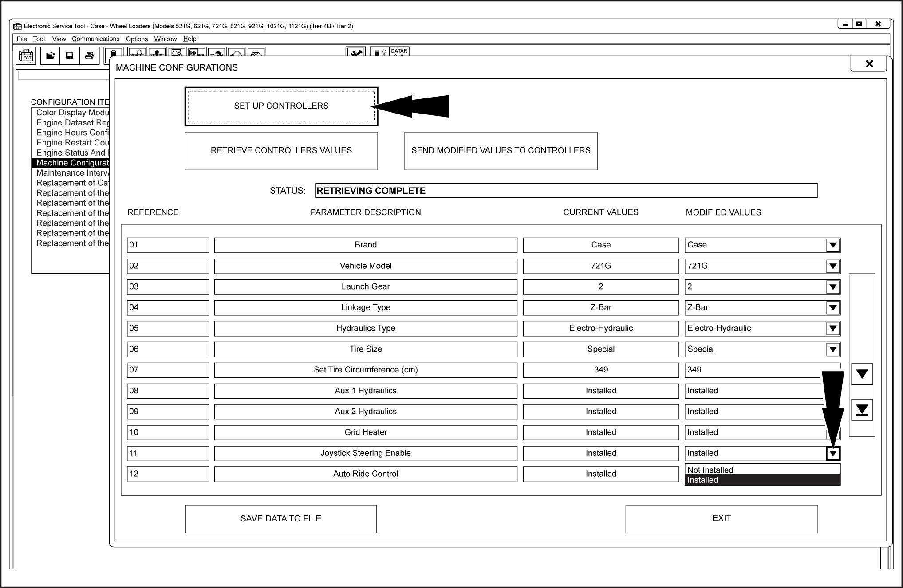Expand the Linkage Type dropdown arrow
This screenshot has height=588, width=903.
(833, 308)
